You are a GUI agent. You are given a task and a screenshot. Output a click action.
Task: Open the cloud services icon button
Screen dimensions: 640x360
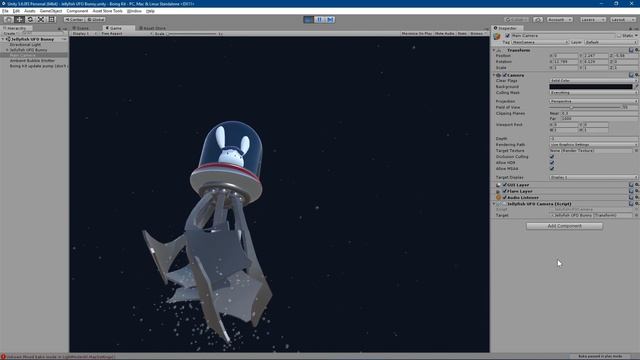tap(538, 19)
